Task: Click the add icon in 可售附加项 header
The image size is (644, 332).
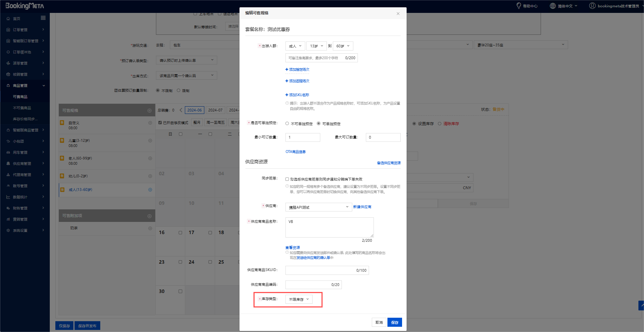Action: coord(150,216)
